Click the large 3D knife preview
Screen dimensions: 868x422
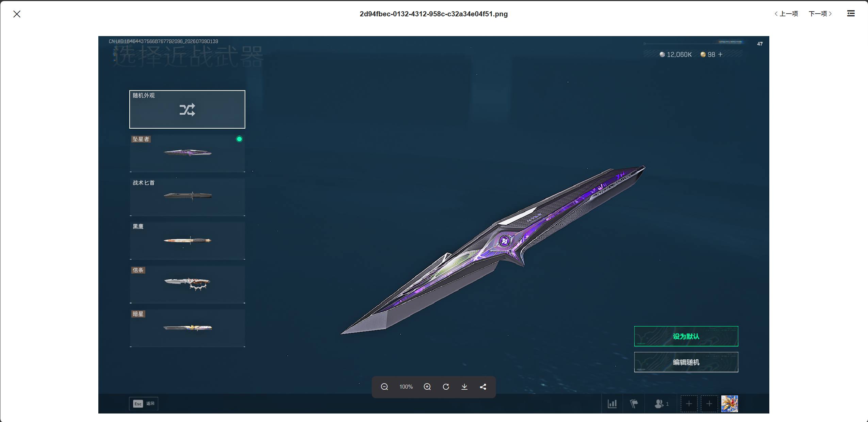pos(493,250)
